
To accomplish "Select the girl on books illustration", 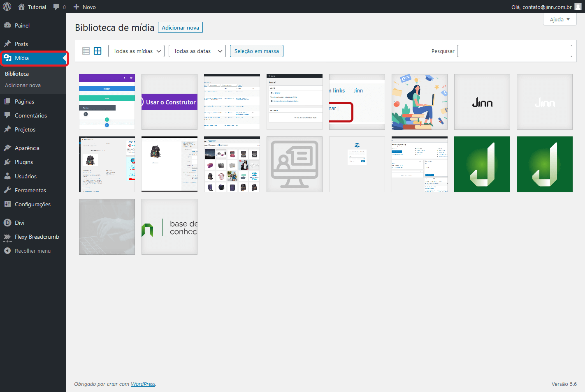I will coord(420,102).
